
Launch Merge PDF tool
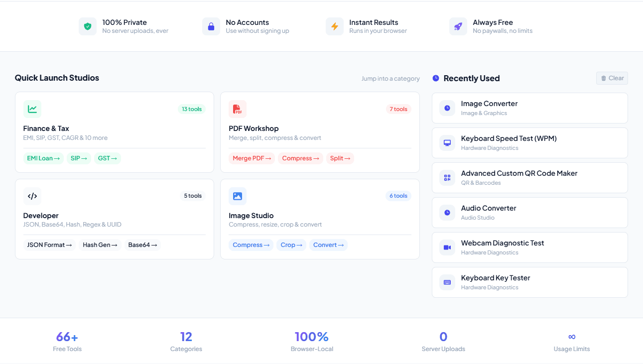point(252,158)
